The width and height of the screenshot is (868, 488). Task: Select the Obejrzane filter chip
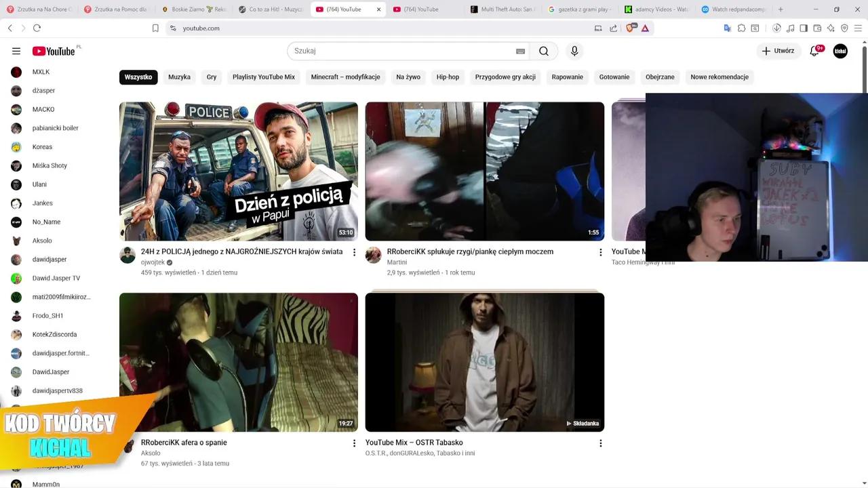pyautogui.click(x=660, y=77)
